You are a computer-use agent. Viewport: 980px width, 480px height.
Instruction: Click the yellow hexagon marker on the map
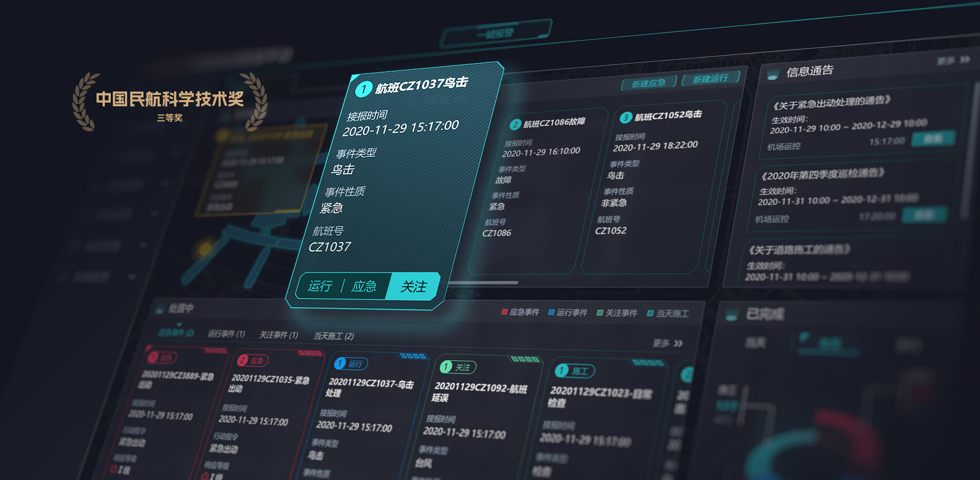point(205,249)
